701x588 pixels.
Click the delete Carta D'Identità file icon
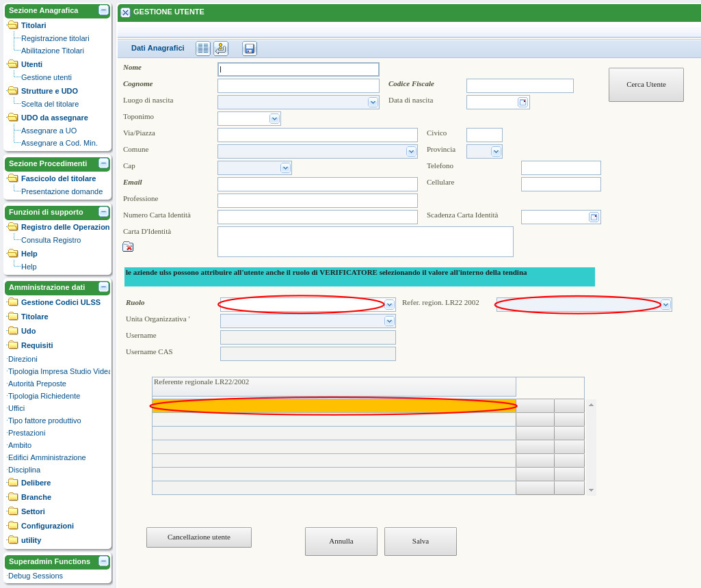coord(128,247)
